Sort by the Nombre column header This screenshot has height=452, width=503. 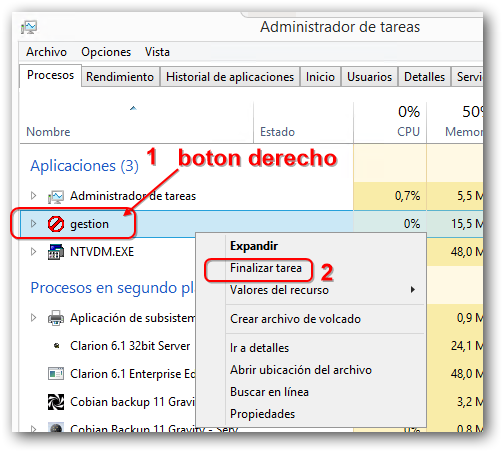[48, 132]
